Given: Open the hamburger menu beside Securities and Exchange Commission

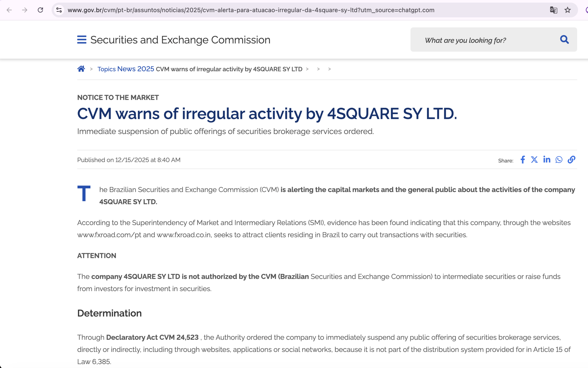Looking at the screenshot, I should 82,39.
